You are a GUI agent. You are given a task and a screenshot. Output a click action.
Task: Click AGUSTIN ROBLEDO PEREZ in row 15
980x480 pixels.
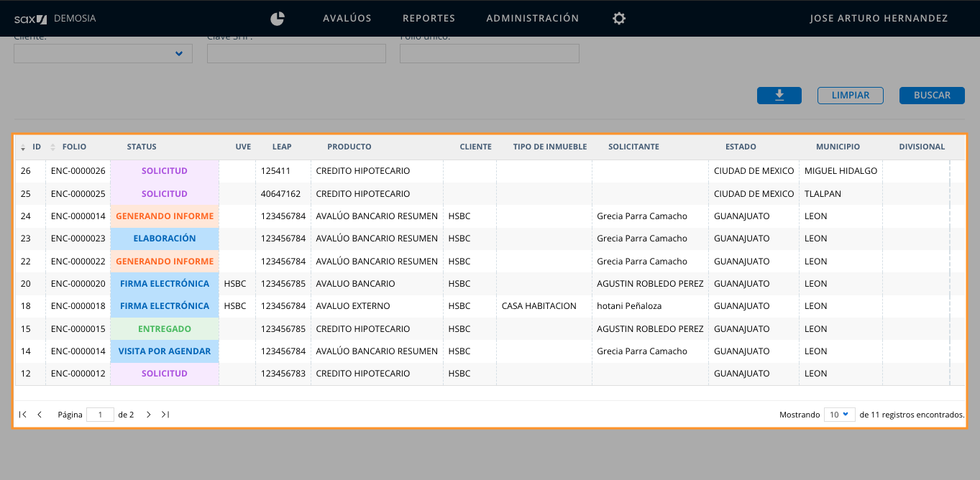coord(650,329)
